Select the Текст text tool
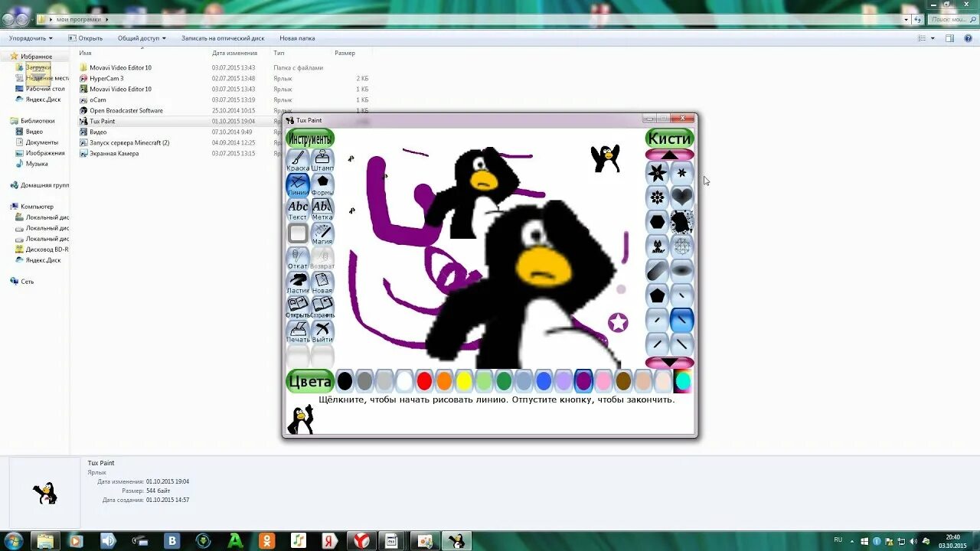The height and width of the screenshot is (551, 980). coord(298,210)
